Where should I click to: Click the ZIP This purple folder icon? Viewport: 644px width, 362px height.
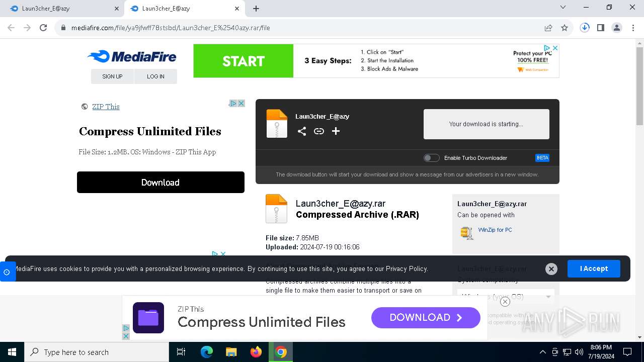coord(148,317)
